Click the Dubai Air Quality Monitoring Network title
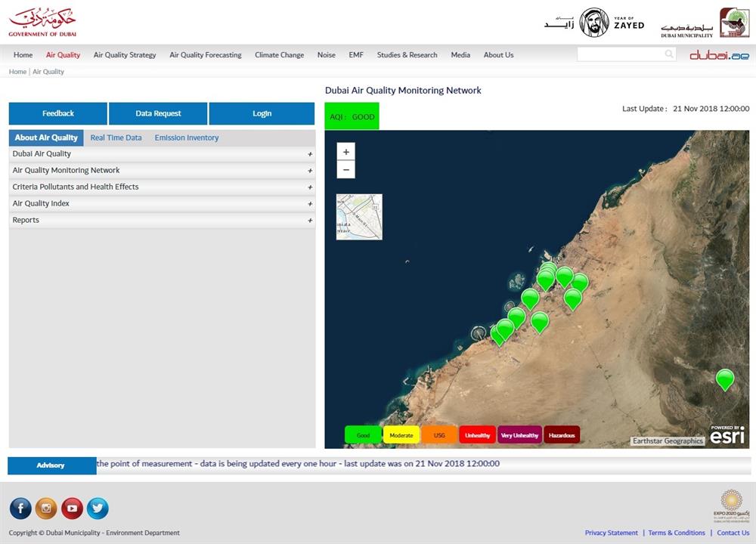756x544 pixels. (403, 91)
